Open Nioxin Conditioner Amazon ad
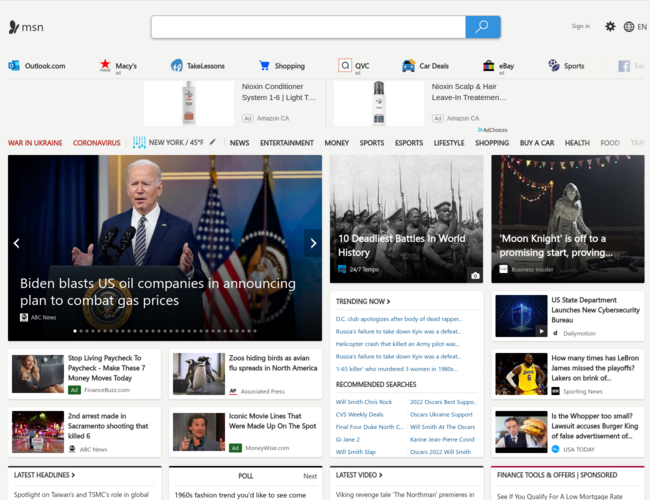 pos(230,103)
